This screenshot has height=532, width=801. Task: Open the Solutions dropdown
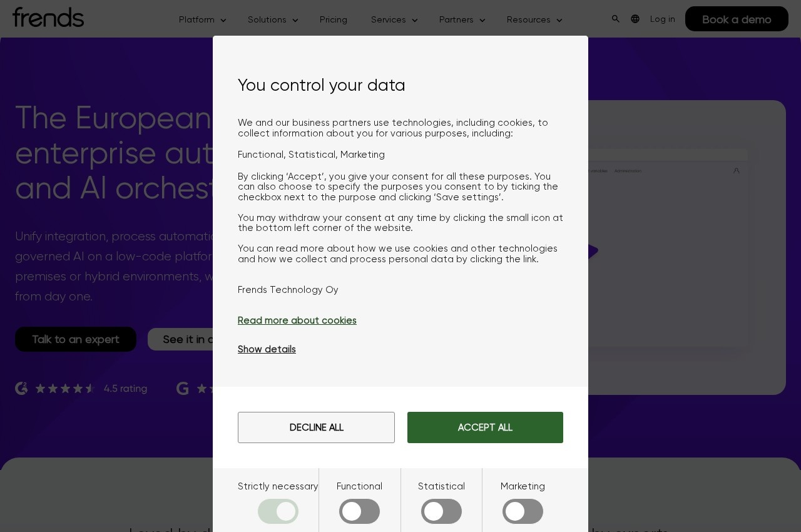(x=273, y=19)
